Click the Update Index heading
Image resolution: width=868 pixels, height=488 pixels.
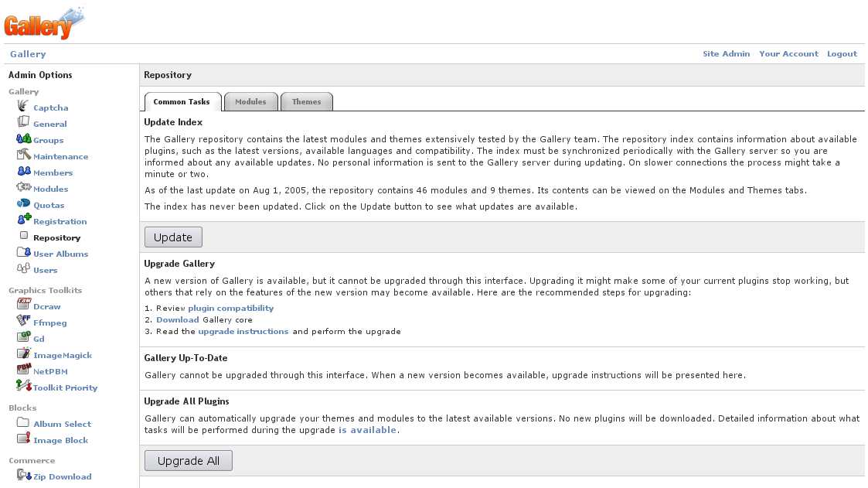tap(173, 122)
